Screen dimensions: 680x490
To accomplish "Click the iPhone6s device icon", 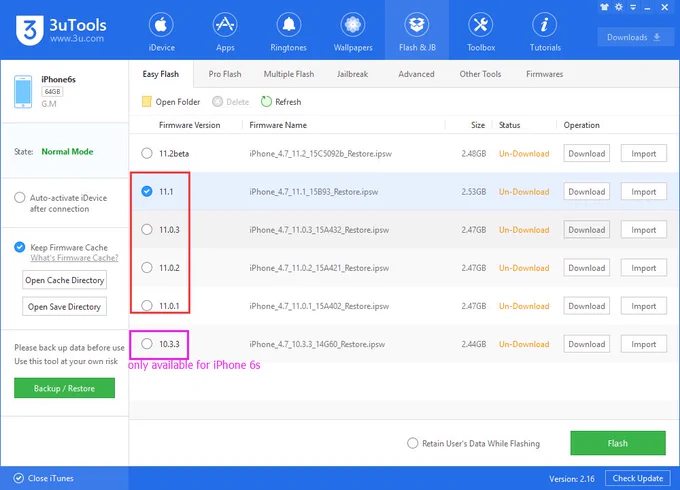I will (x=23, y=92).
